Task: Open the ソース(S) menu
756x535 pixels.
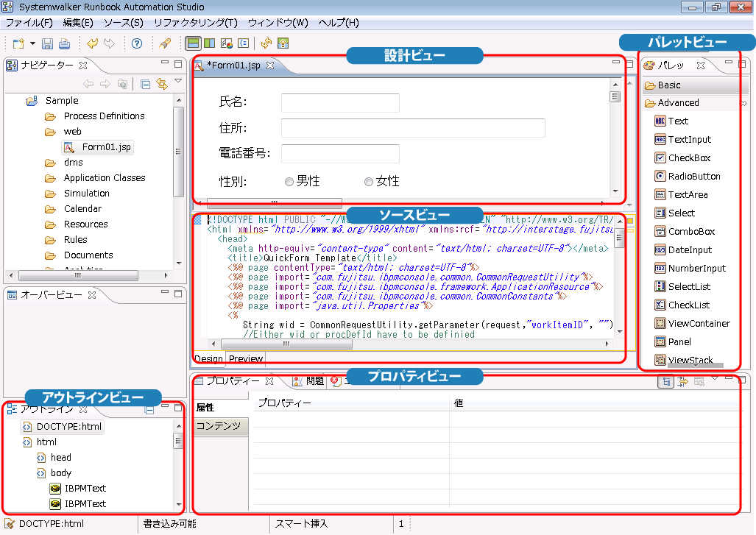Action: coord(124,23)
